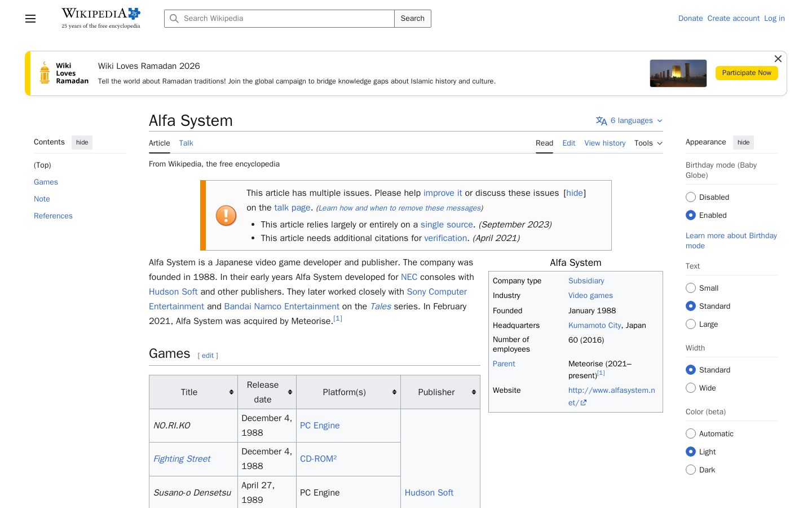The image size is (812, 508).
Task: Select Automatic color mode
Action: [x=691, y=433]
